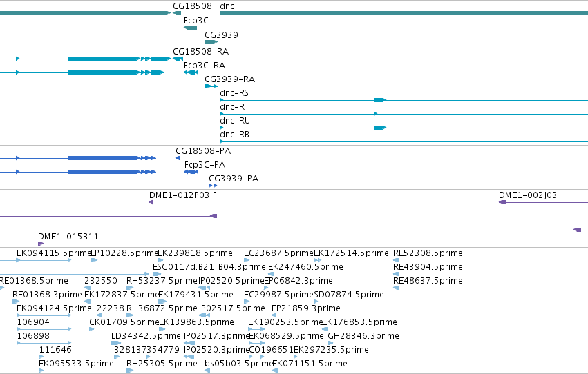Select the dnc-RB transcript label
The width and height of the screenshot is (588, 374).
(x=234, y=135)
